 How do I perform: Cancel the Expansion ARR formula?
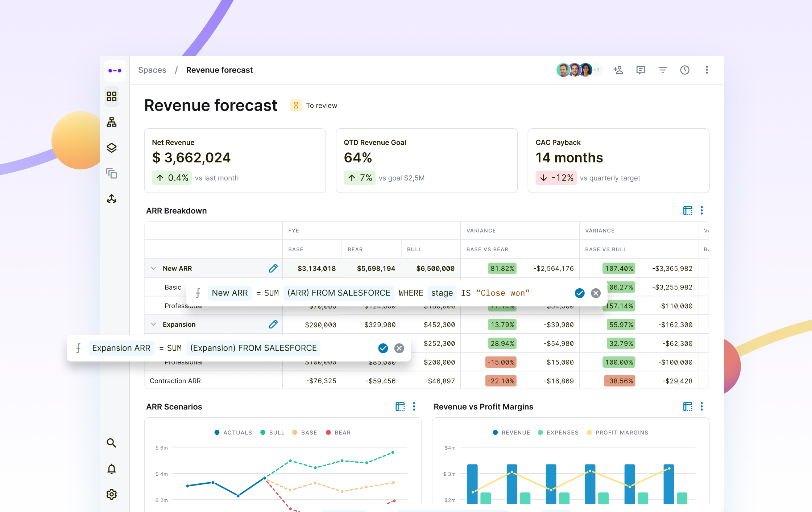tap(399, 348)
